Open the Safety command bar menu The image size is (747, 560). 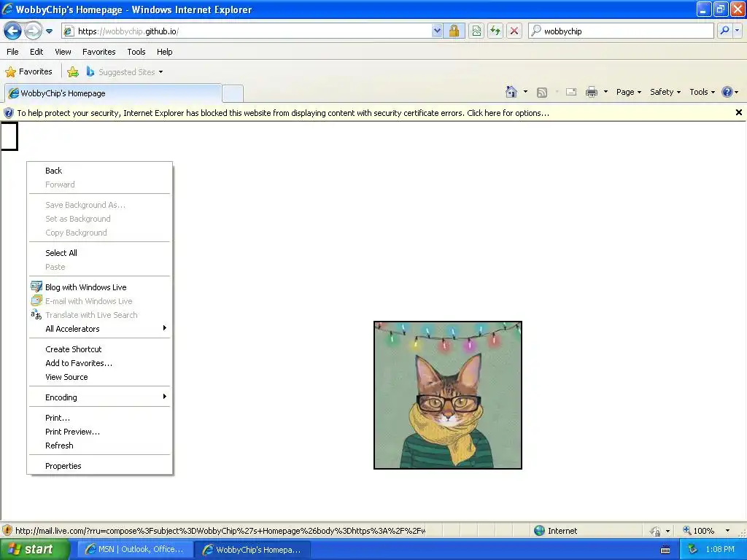[x=665, y=92]
